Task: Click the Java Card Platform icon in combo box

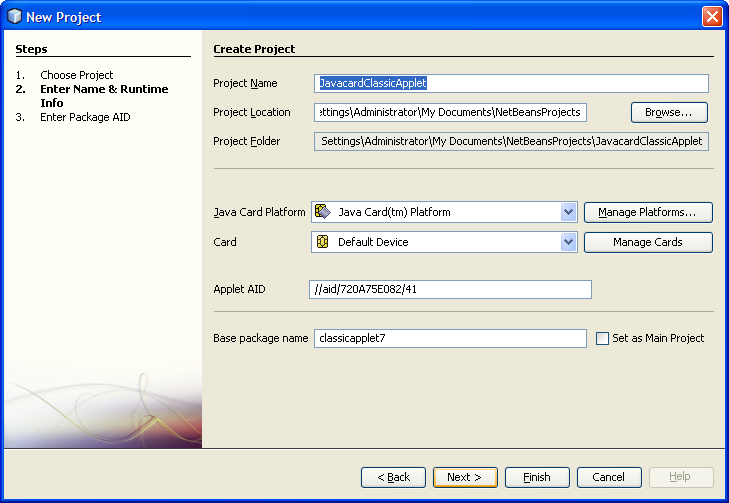Action: coord(323,212)
